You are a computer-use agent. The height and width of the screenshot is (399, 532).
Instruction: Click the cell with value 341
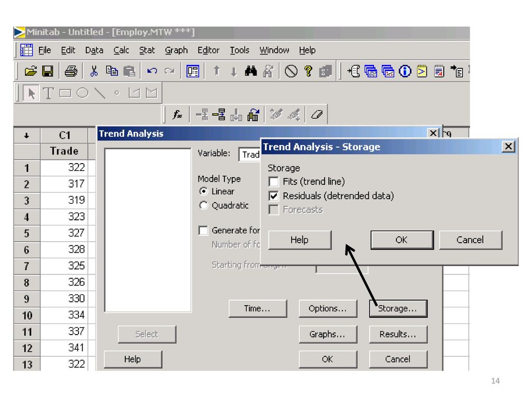(64, 348)
